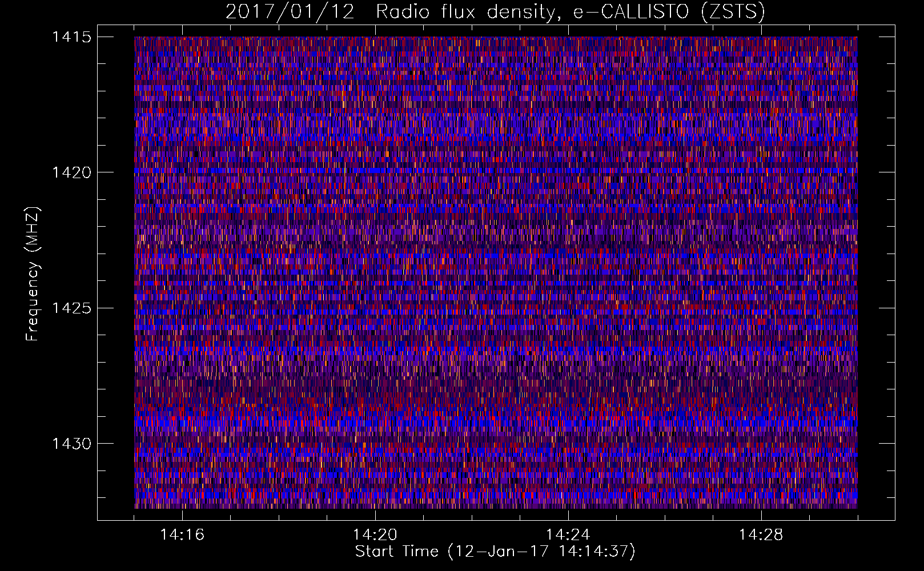Click the 14:28 time axis label
The image size is (924, 571).
point(761,535)
